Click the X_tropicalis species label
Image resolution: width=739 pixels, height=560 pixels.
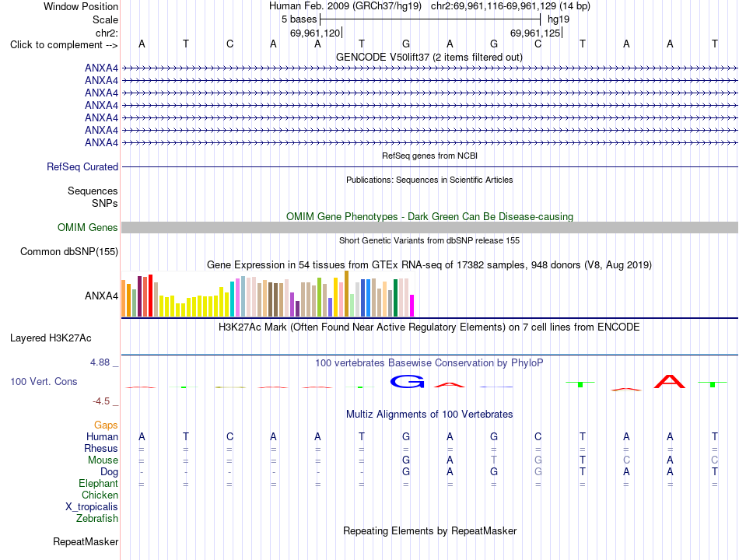[x=92, y=507]
